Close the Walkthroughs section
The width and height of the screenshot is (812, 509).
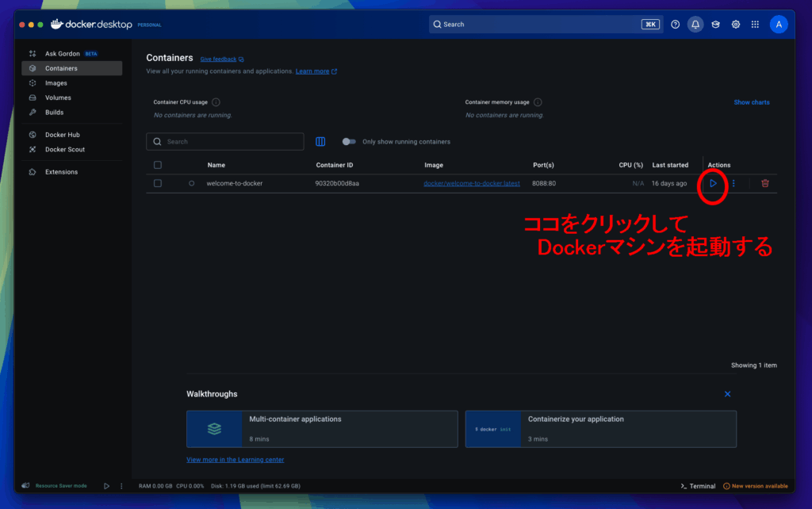tap(727, 394)
